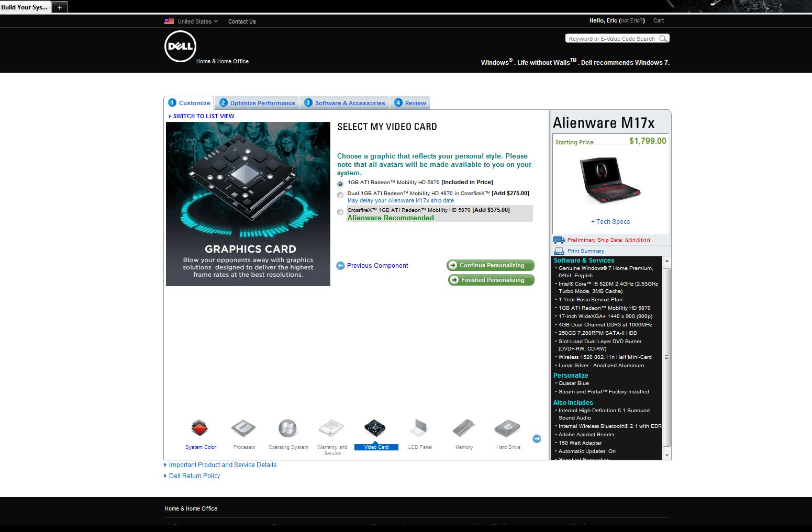Open the United States country dropdown
The width and height of the screenshot is (812, 532).
(x=197, y=21)
